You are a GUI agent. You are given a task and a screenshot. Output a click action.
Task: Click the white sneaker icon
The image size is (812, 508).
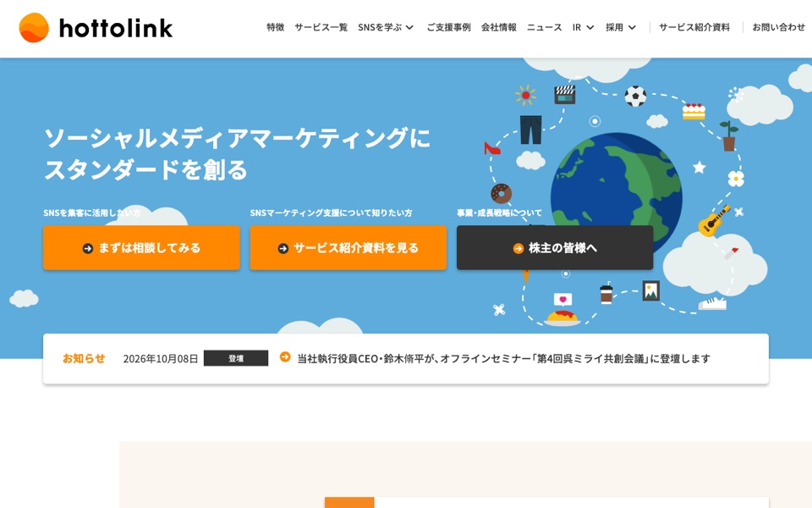pos(712,303)
